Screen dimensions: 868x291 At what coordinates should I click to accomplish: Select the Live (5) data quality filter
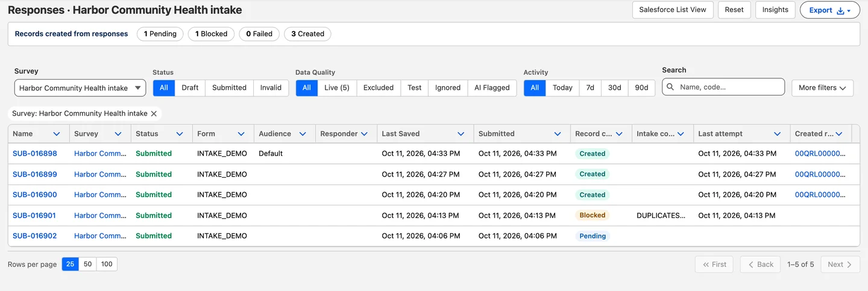(337, 87)
